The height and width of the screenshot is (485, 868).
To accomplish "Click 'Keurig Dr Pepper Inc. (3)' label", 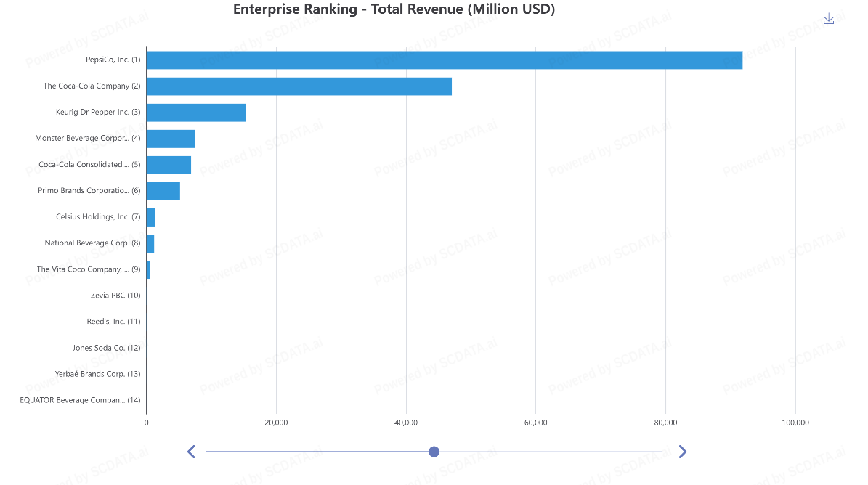I will 98,112.
